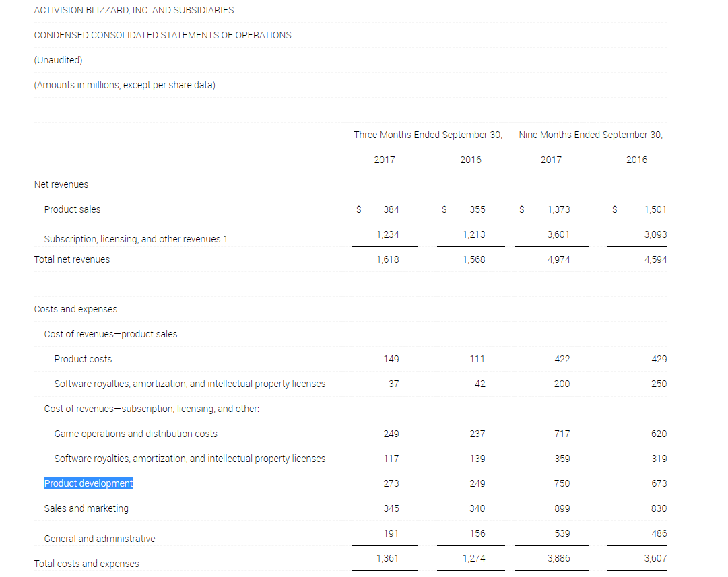Select the Condensed Consolidated Statements heading

point(162,35)
